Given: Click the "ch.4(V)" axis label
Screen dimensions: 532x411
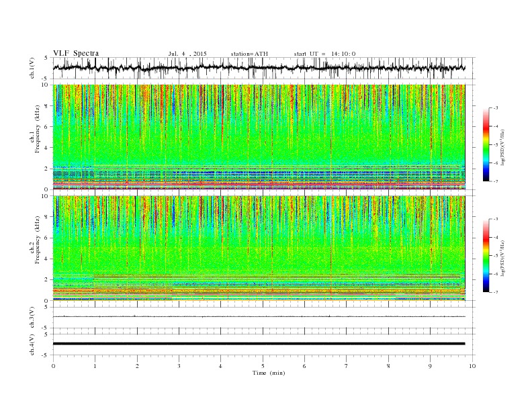Looking at the screenshot, I should coord(32,345).
